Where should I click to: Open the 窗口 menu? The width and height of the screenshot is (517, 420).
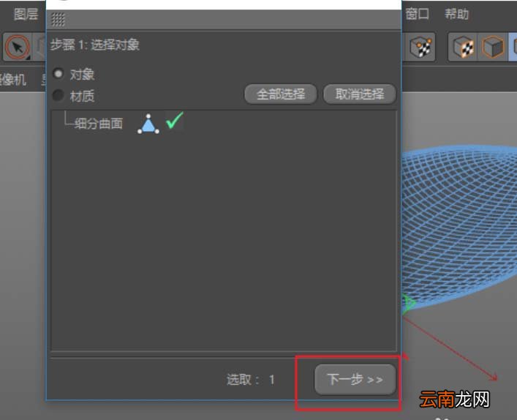coord(418,14)
